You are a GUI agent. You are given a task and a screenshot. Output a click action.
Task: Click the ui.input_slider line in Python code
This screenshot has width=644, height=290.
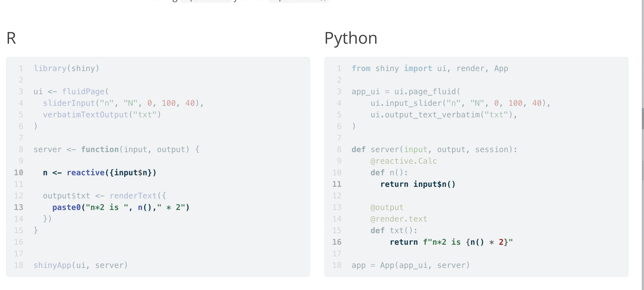point(460,103)
